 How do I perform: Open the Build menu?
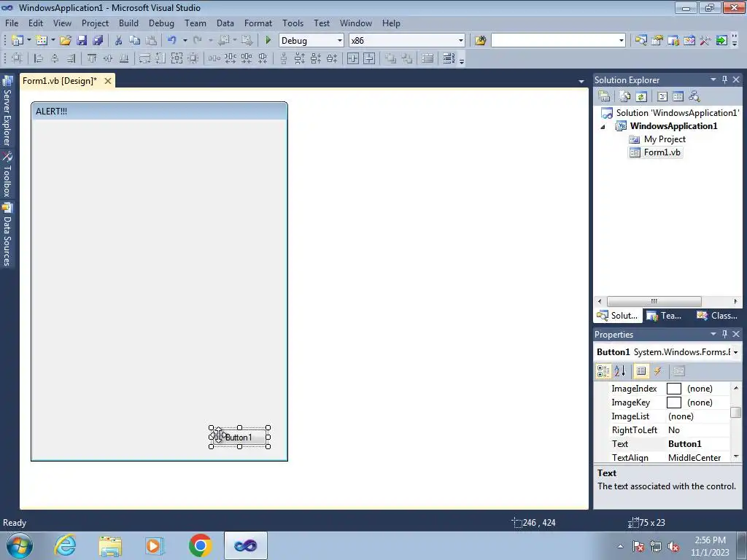pos(128,23)
